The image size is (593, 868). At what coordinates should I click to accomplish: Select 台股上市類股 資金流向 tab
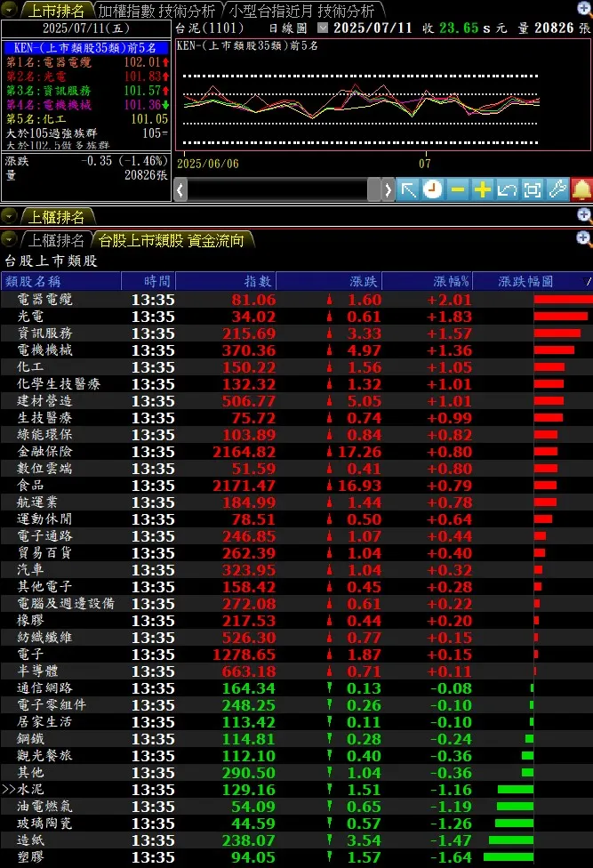[x=171, y=240]
